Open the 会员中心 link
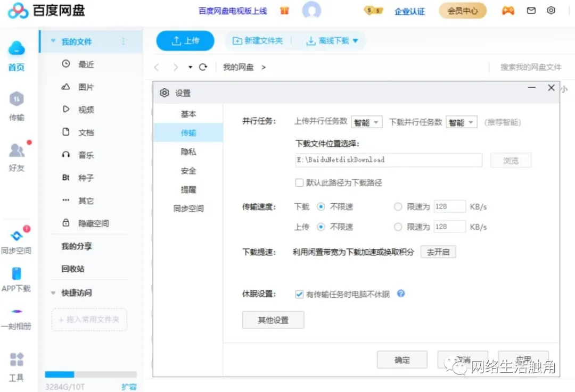 pyautogui.click(x=462, y=10)
